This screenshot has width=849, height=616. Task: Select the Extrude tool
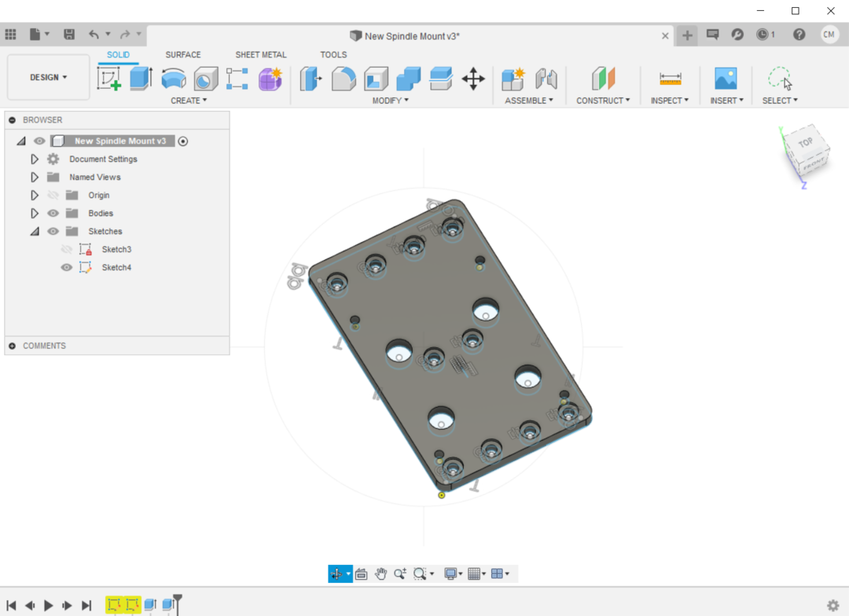coord(141,79)
